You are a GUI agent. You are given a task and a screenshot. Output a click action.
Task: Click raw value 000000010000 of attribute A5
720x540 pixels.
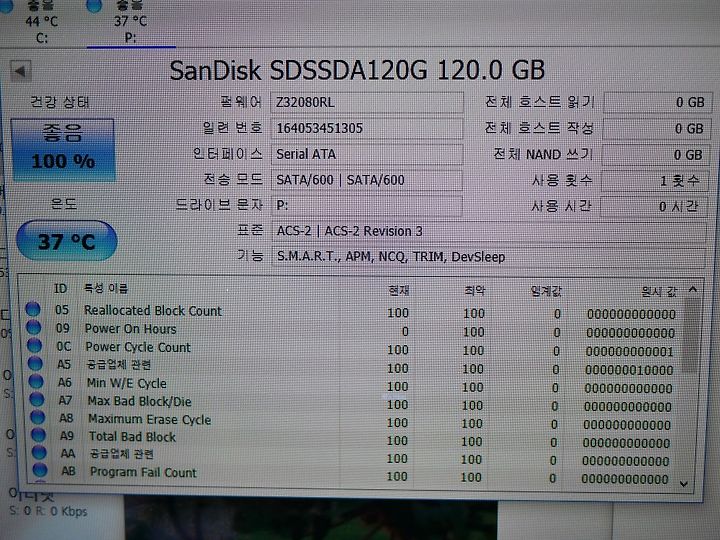point(629,370)
